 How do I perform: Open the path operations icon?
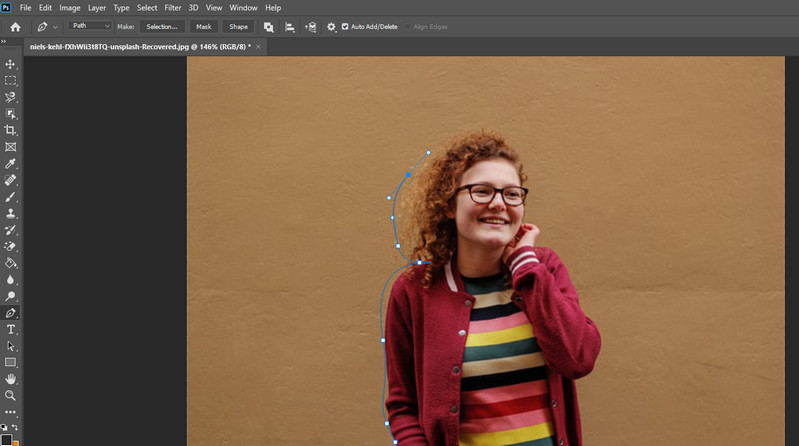(x=268, y=27)
